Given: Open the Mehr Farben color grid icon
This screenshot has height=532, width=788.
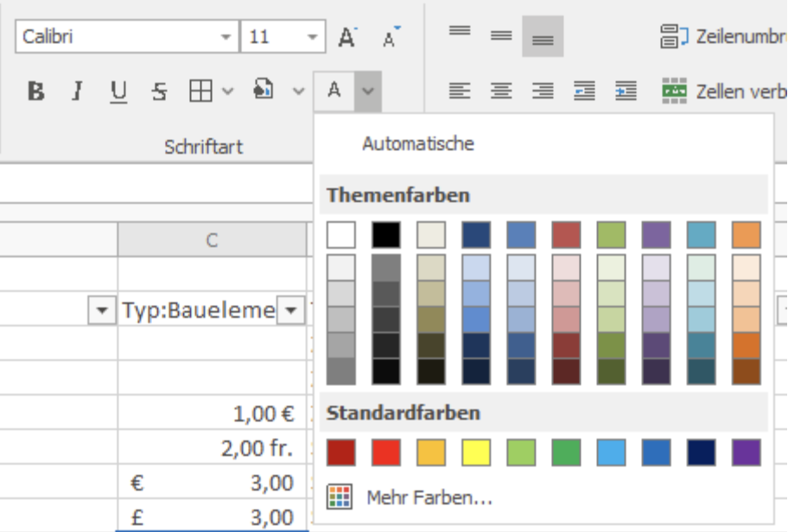Looking at the screenshot, I should pos(340,497).
